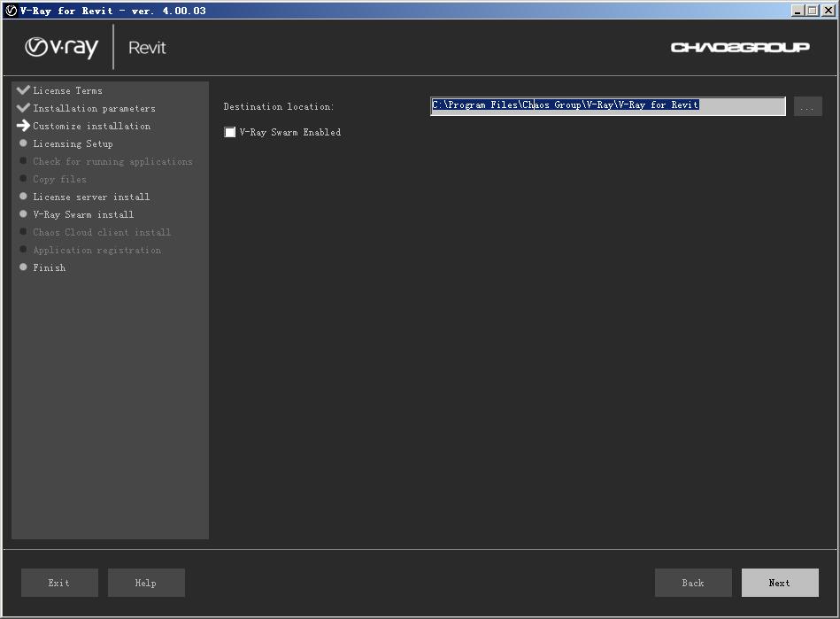Click the installer window title bar text

pos(113,11)
